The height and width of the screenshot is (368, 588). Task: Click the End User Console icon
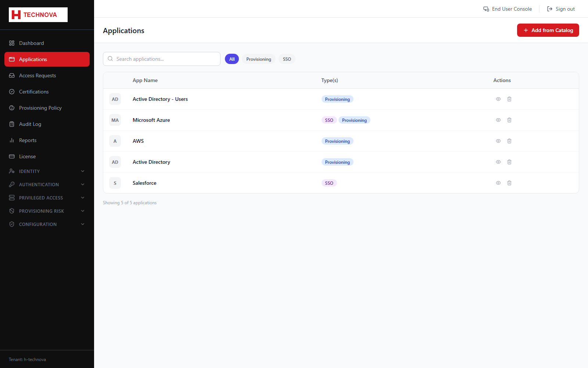486,9
